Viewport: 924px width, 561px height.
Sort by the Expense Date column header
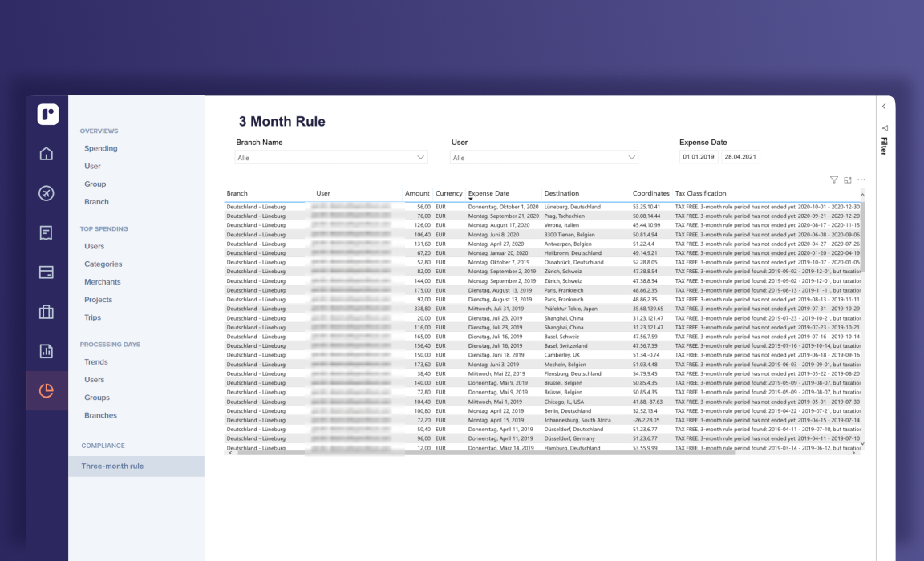(488, 193)
